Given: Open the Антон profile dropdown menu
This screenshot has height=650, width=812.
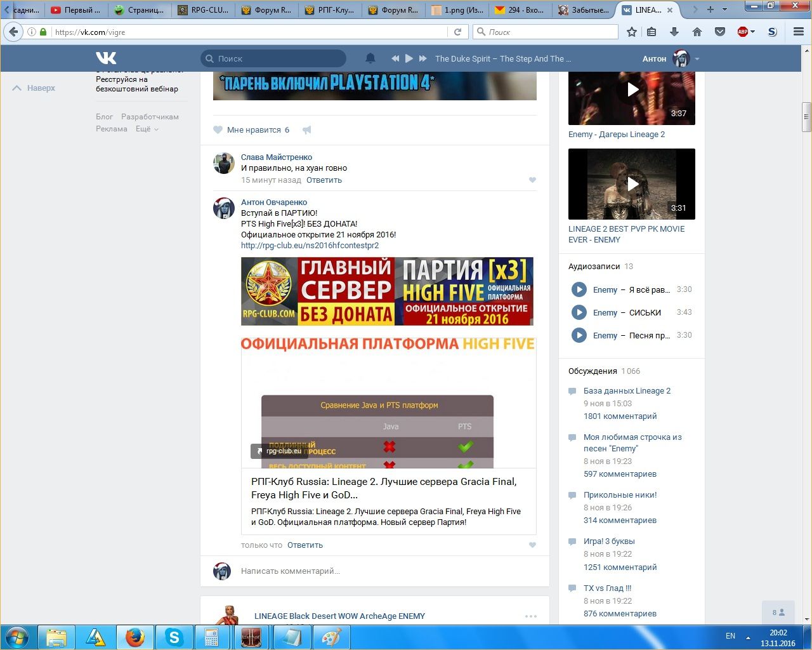Looking at the screenshot, I should tap(697, 59).
